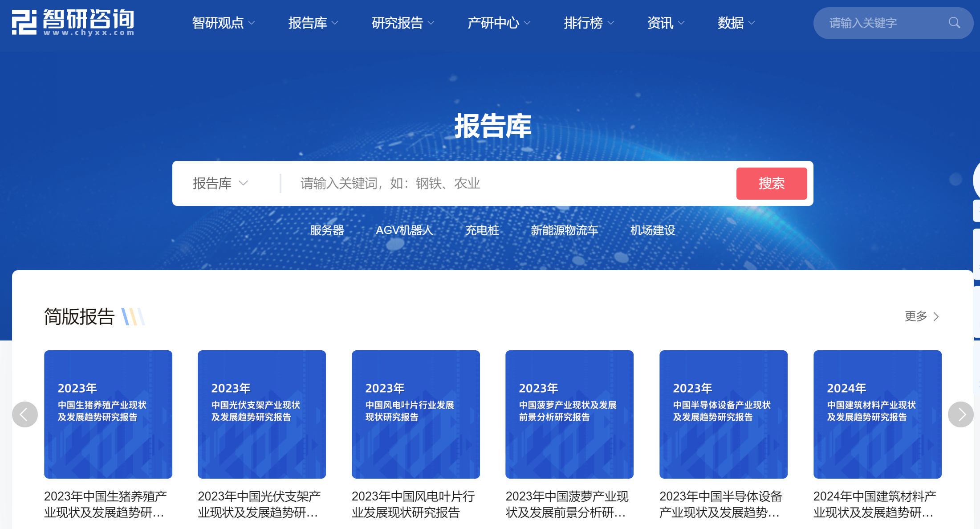
Task: Expand the 数据 chevron arrow
Action: click(752, 23)
